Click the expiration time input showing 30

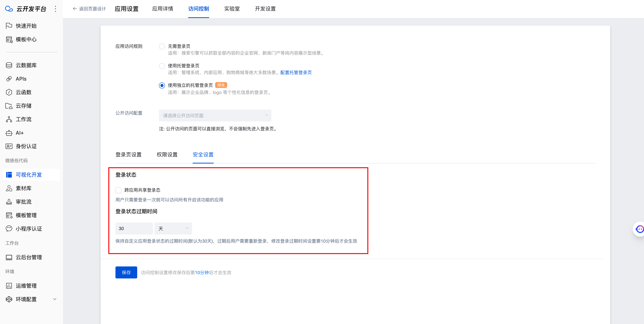click(134, 228)
